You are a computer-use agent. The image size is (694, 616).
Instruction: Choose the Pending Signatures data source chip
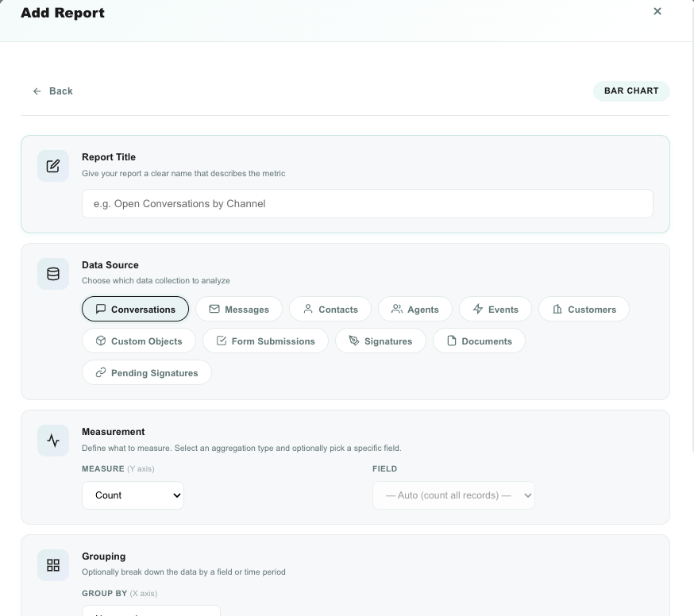[x=146, y=372]
